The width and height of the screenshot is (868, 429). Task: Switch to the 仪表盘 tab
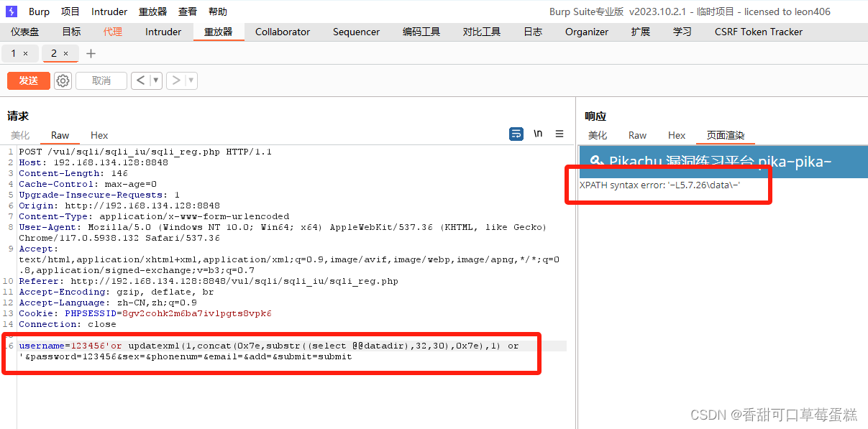25,32
